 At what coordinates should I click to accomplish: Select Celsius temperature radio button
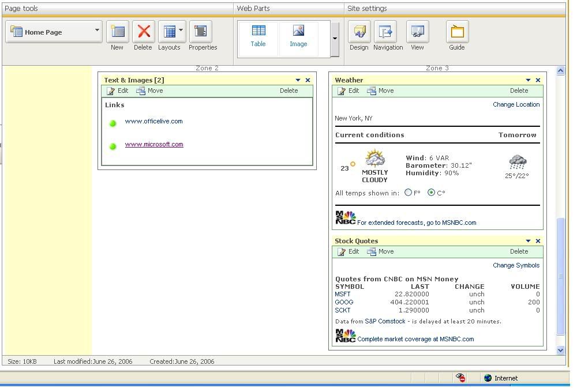pos(431,193)
